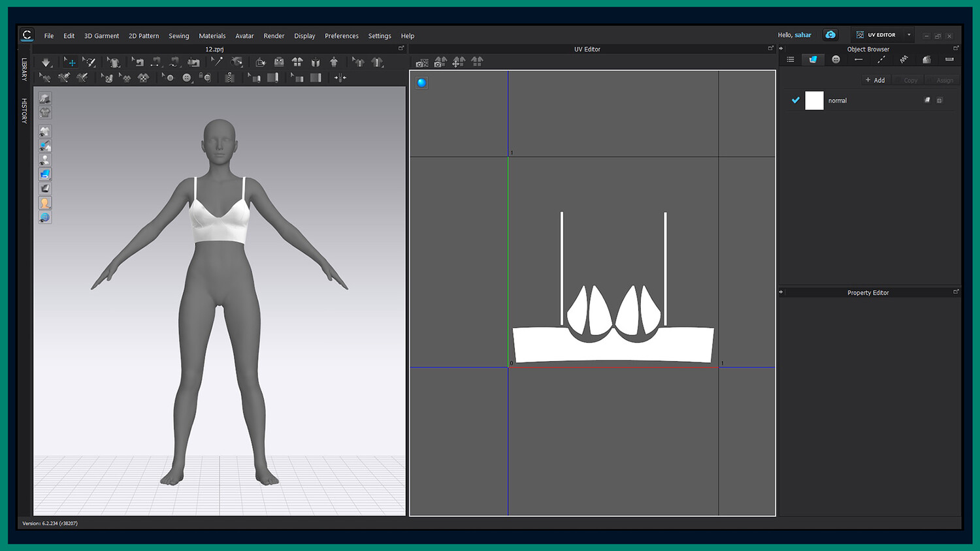Select the white normal fabric swatch
The height and width of the screenshot is (551, 980).
(814, 101)
